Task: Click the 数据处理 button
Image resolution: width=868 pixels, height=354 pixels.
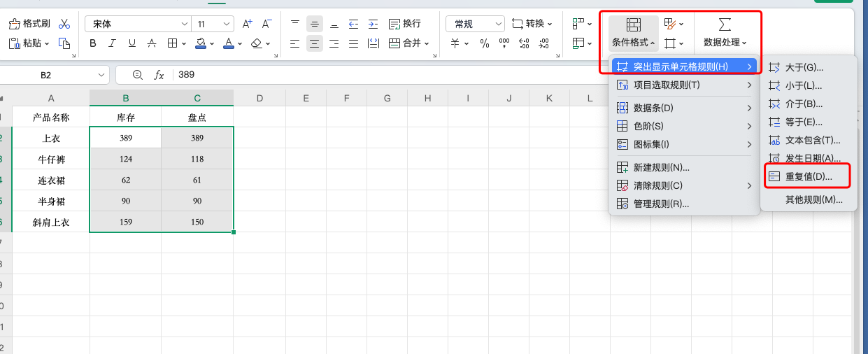Action: point(725,33)
